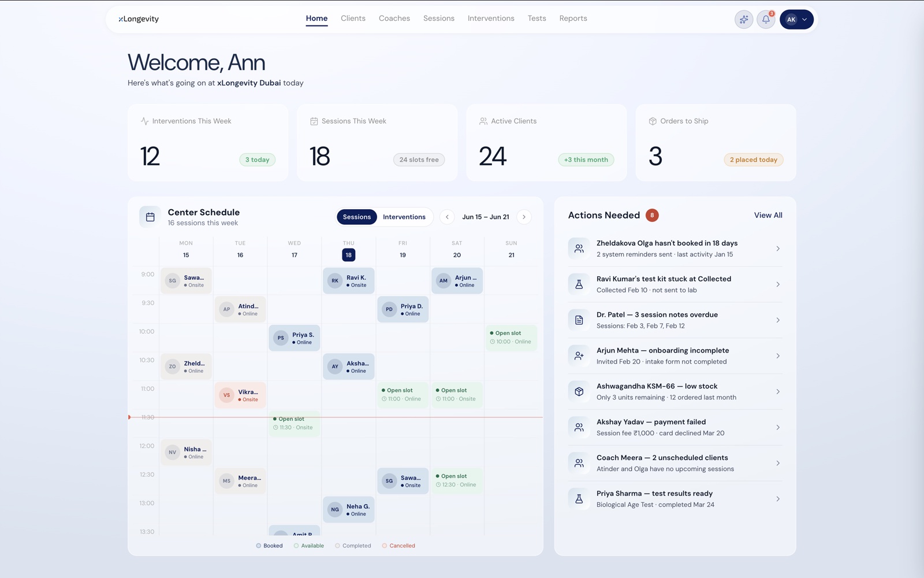Book Sunday 10:00 Online open slot
The width and height of the screenshot is (924, 578).
[x=512, y=338]
